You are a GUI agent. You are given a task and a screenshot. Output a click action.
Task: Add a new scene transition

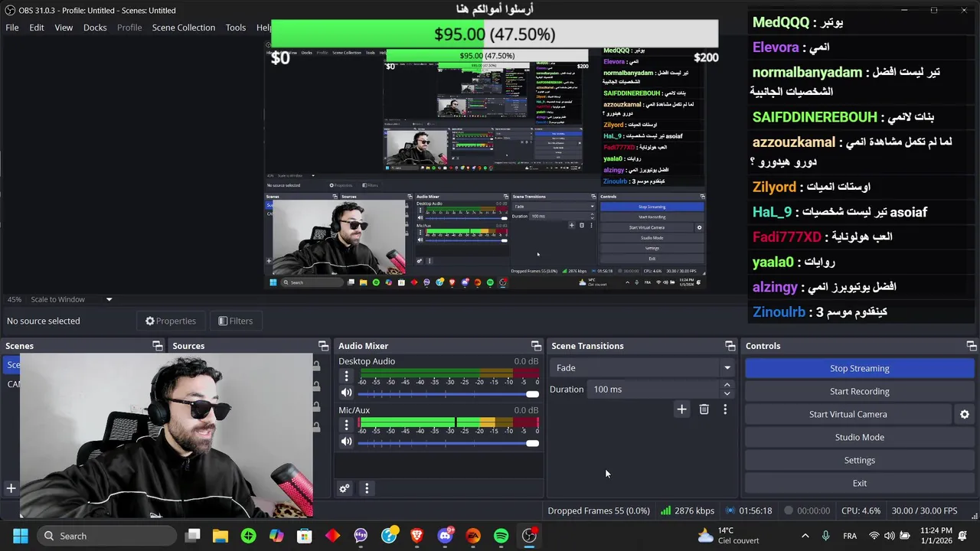point(681,409)
